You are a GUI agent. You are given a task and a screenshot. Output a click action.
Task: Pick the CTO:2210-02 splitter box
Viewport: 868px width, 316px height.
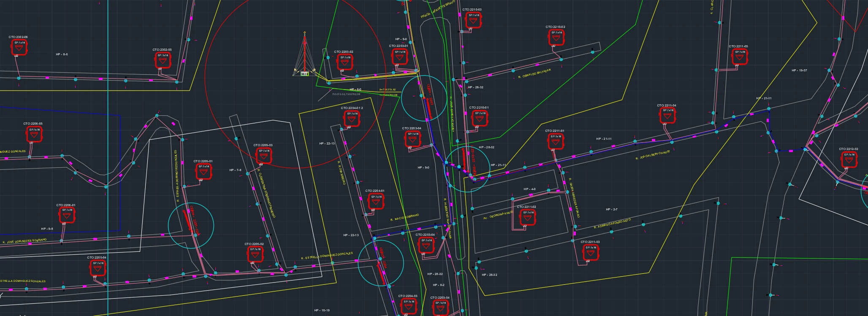[557, 38]
